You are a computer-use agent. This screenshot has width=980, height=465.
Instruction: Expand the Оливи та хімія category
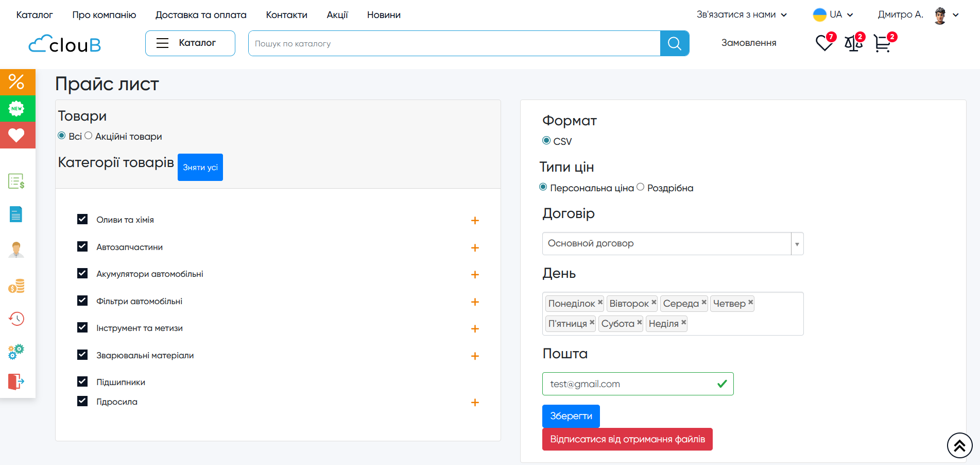click(x=475, y=221)
